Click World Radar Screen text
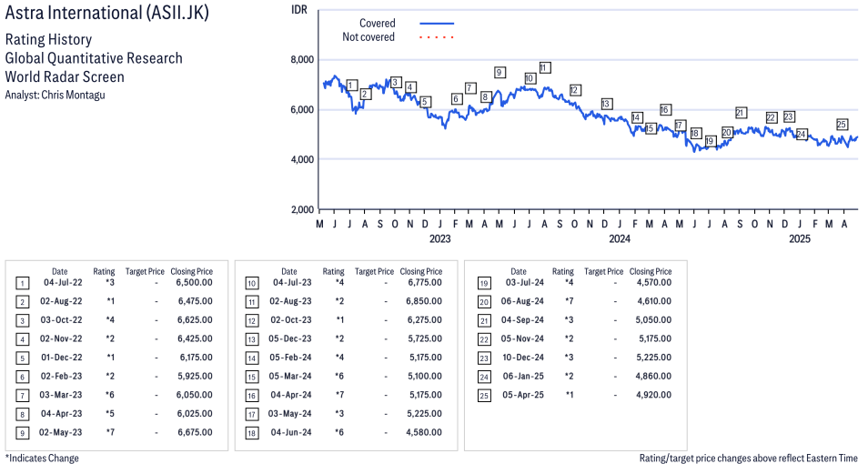Screen dimensions: 868x464 [65, 76]
